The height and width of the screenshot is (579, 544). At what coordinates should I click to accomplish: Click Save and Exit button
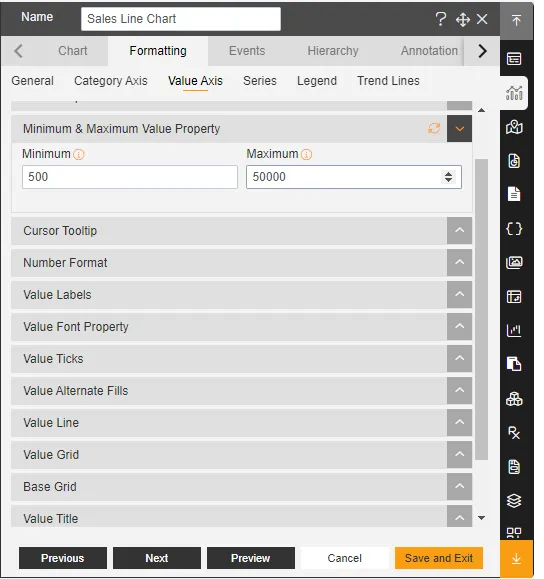point(439,558)
